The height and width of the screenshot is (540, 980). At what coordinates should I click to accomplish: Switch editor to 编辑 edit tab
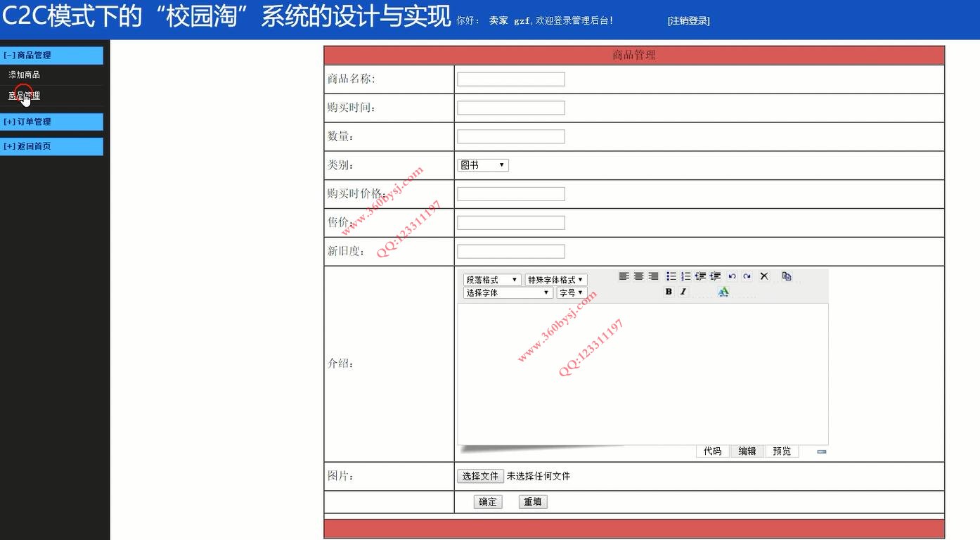(747, 451)
